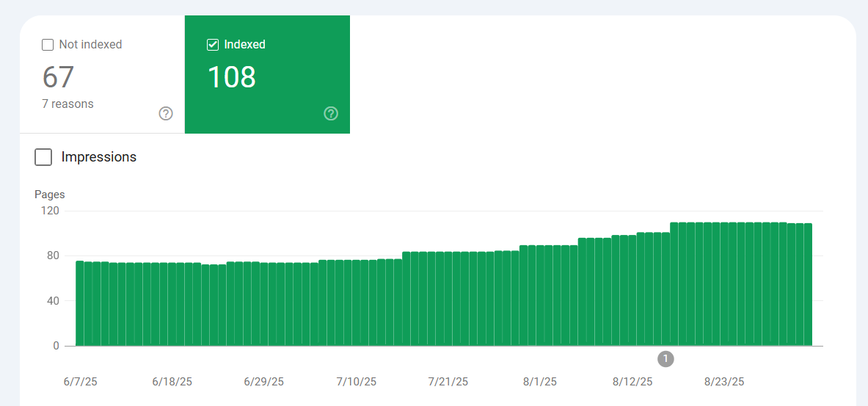Click the 7/10/25 date label
The height and width of the screenshot is (406, 868).
[x=357, y=382]
